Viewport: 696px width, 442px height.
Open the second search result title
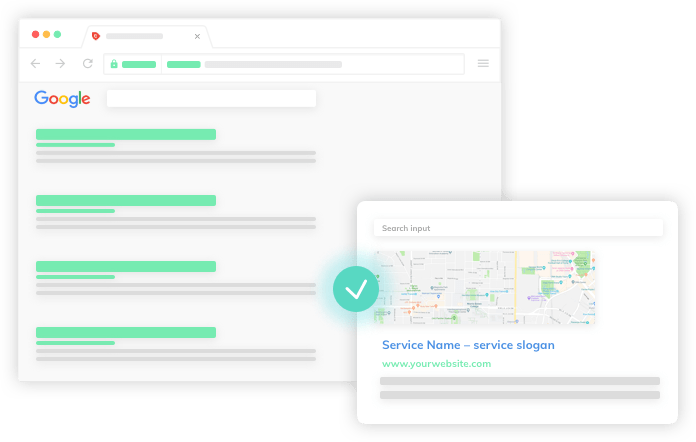click(126, 200)
